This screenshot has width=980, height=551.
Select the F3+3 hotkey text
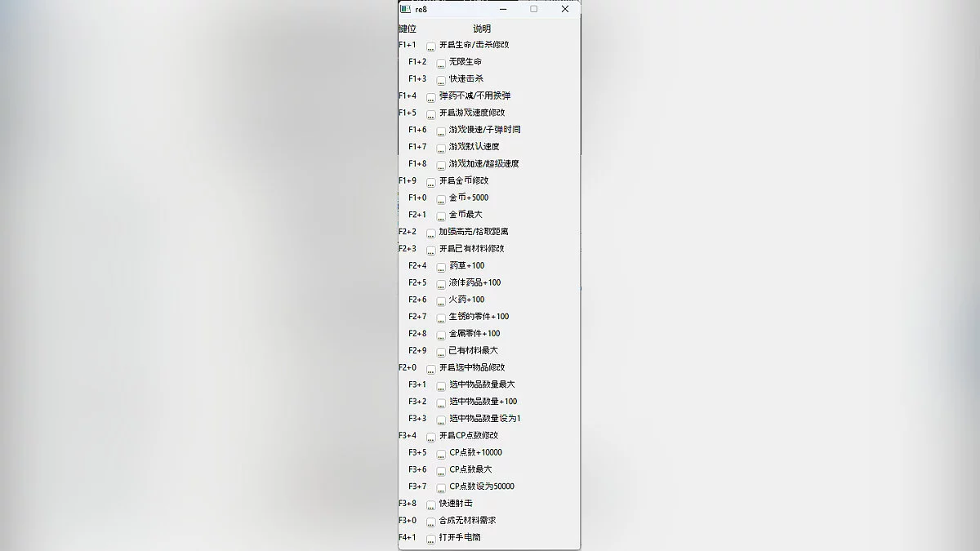click(x=417, y=419)
